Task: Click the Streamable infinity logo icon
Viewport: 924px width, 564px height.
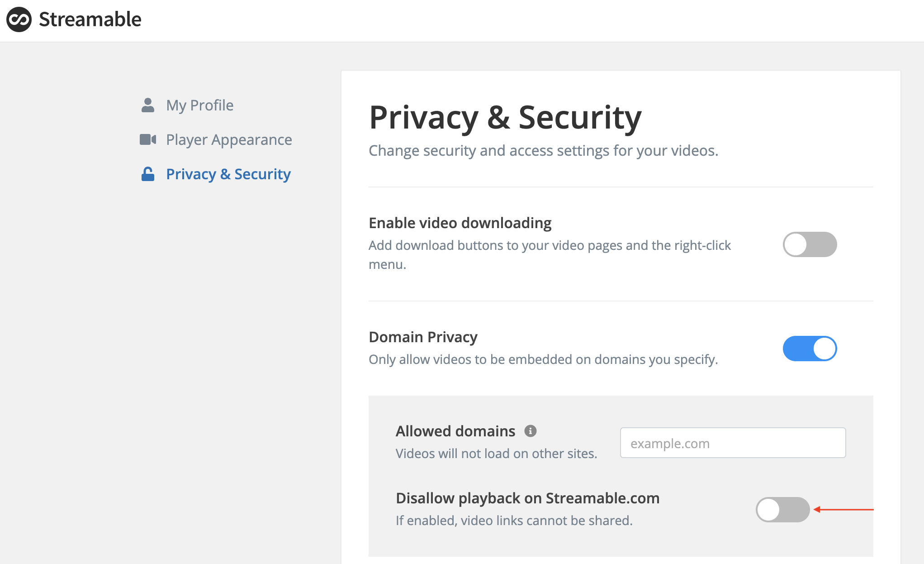Action: coord(19,19)
